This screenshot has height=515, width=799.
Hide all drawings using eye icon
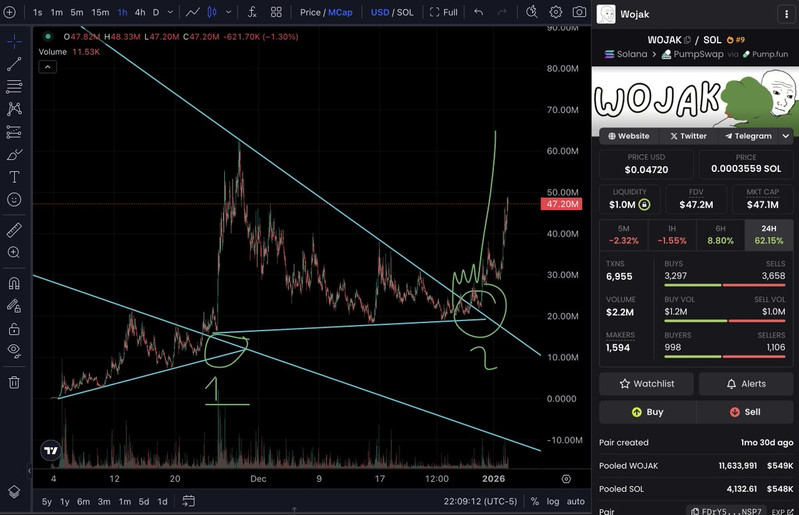click(14, 350)
